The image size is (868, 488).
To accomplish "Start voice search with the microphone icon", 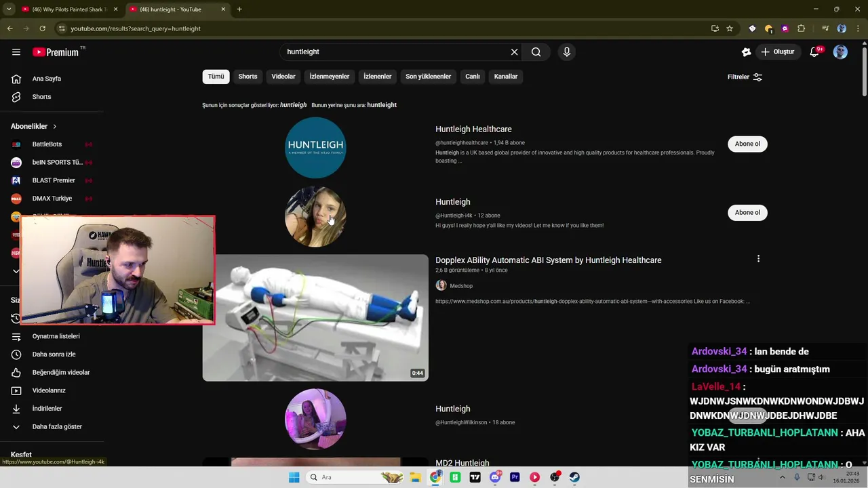I will click(x=567, y=52).
